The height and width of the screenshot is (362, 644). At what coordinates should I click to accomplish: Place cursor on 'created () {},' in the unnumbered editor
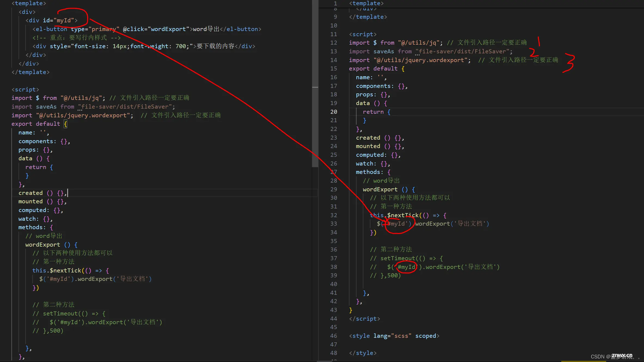pyautogui.click(x=43, y=193)
